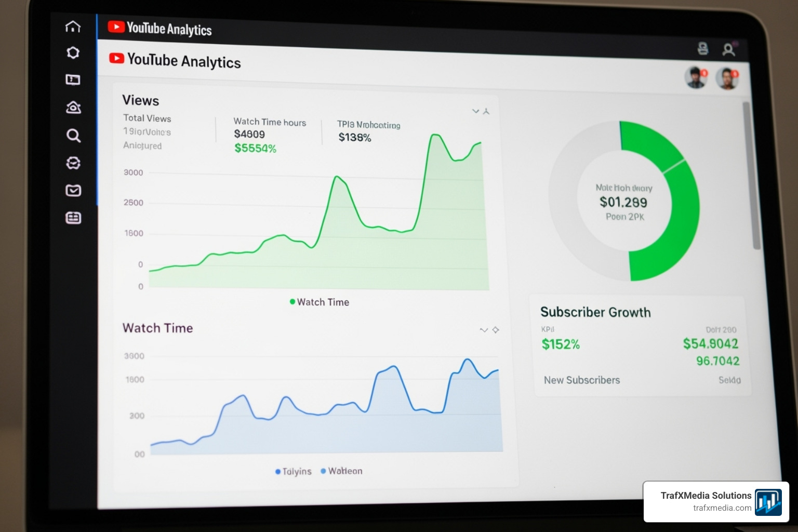
Task: Select the right profile avatar
Action: click(727, 78)
